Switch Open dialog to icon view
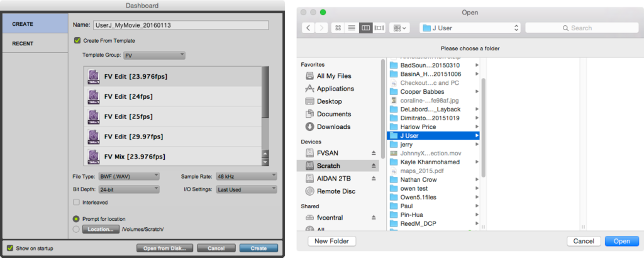The image size is (644, 258). tap(338, 28)
